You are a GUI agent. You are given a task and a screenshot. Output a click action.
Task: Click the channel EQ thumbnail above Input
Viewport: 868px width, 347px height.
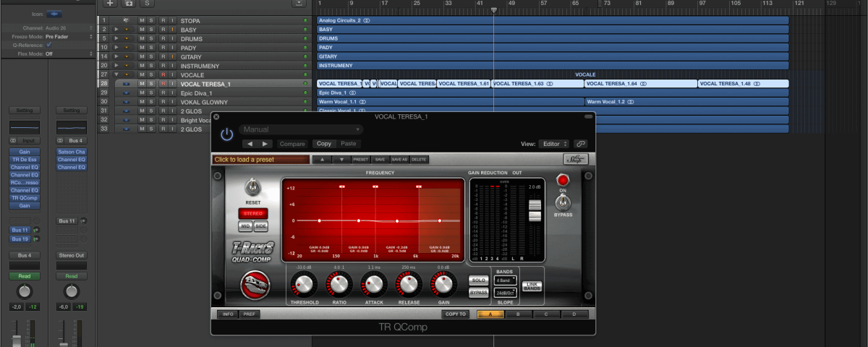(x=25, y=127)
